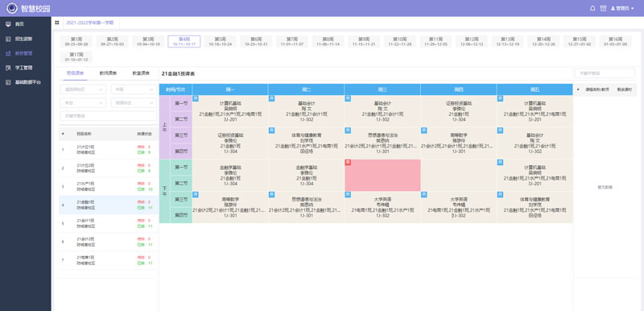Viewport: 644px width, 311px height.
Task: Select class row 21金融1班
Action: pyautogui.click(x=109, y=205)
